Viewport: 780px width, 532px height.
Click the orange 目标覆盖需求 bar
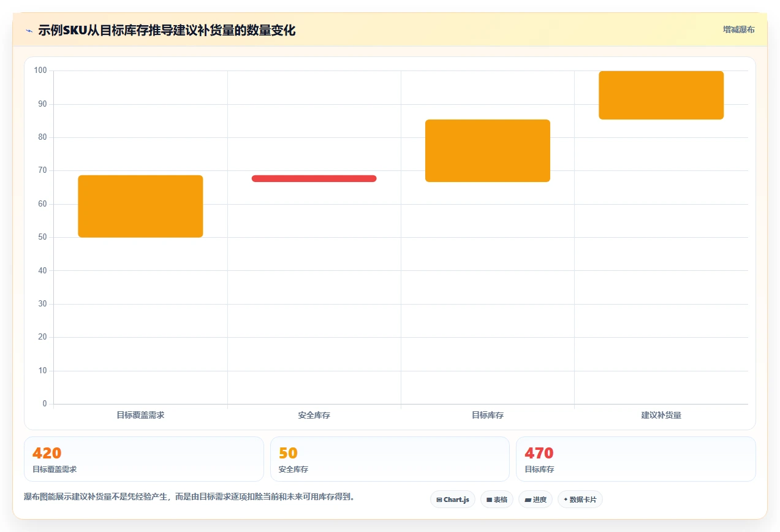tap(140, 207)
